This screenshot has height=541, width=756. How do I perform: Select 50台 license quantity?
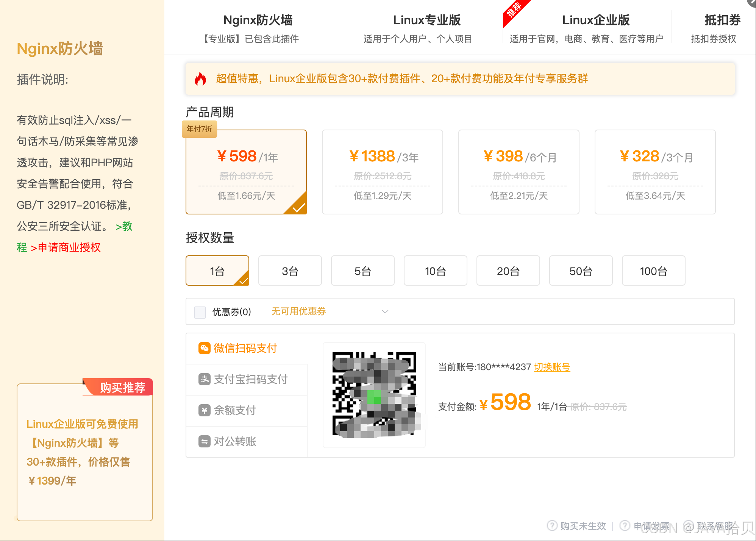[581, 270]
